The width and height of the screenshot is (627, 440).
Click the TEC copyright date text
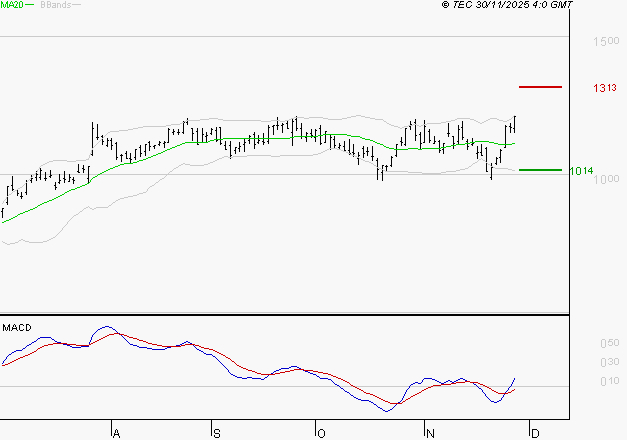pyautogui.click(x=507, y=5)
